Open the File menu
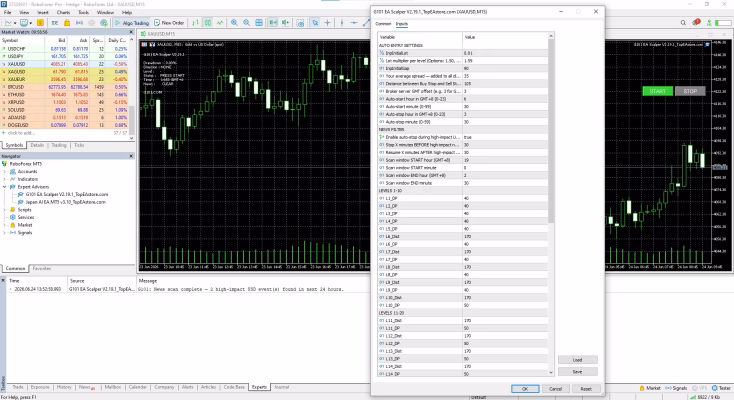Screen dimensions: 734x400 (x=7, y=13)
